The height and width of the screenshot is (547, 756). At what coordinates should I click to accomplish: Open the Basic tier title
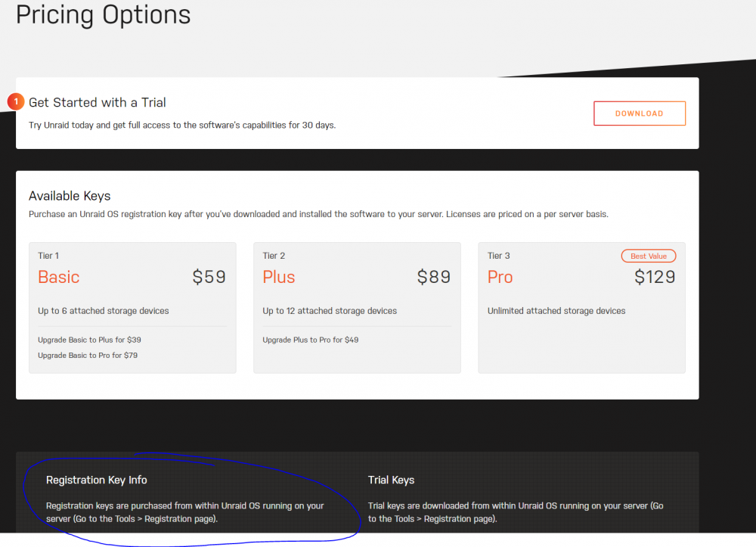coord(59,277)
